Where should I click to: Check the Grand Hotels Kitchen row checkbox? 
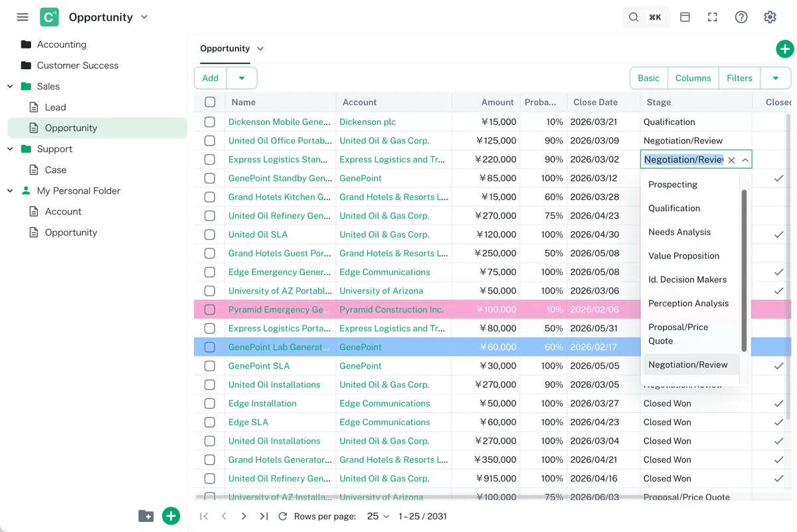(x=210, y=197)
